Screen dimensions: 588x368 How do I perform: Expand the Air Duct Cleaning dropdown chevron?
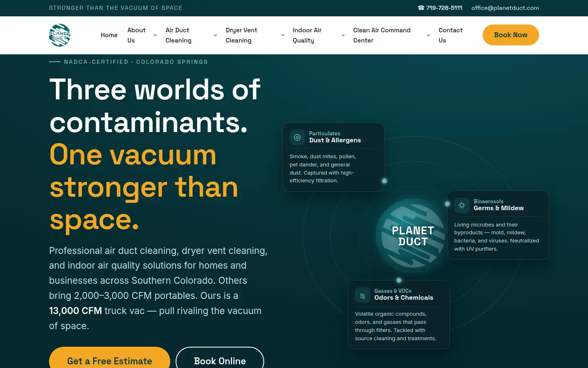click(x=215, y=35)
